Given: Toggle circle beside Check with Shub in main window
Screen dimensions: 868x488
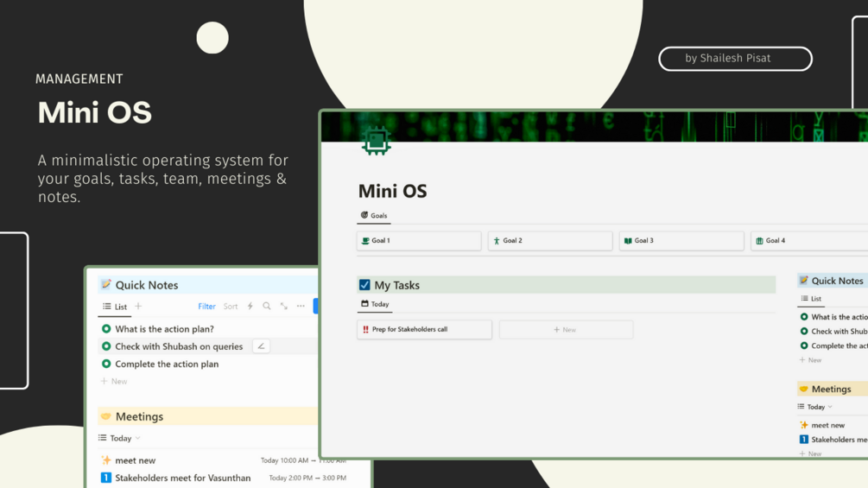Looking at the screenshot, I should [804, 332].
